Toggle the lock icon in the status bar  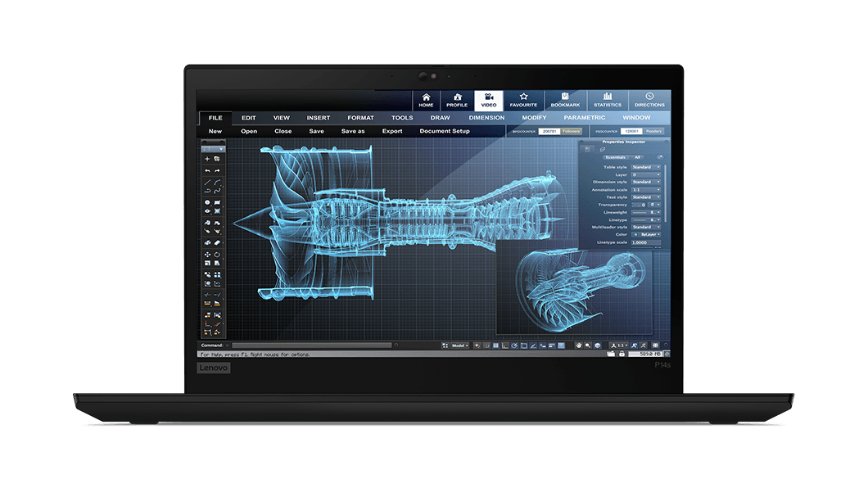point(622,353)
